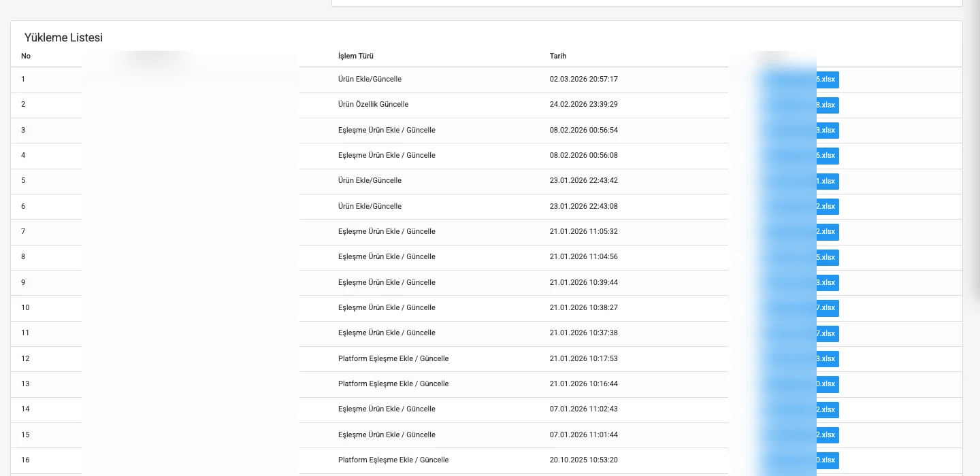The image size is (980, 476).
Task: Download the xlsx file dated 24.02.2026 23:39:29
Action: coord(826,105)
